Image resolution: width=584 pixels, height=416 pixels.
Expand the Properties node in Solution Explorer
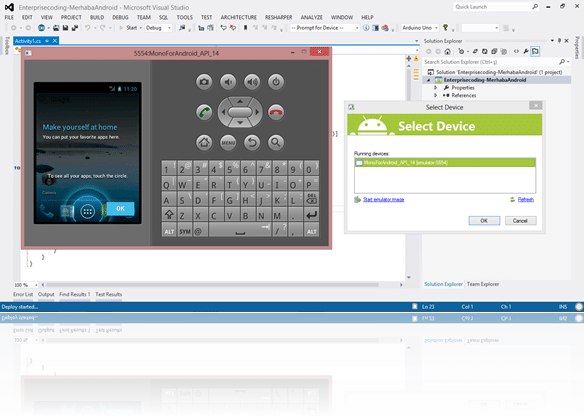pos(435,88)
